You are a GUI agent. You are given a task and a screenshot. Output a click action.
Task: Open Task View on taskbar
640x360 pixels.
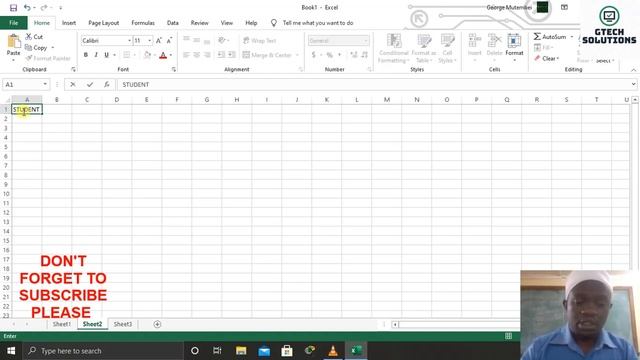pyautogui.click(x=217, y=351)
